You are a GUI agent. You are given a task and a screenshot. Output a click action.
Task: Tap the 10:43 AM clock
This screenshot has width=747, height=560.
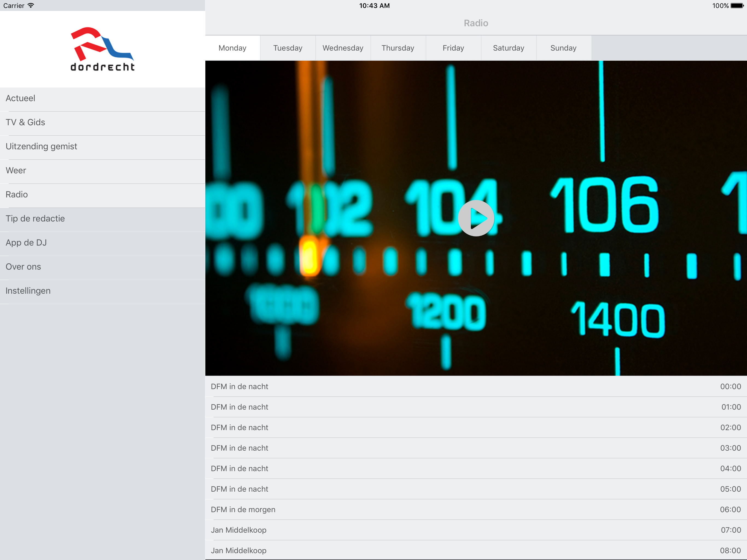[x=374, y=5]
